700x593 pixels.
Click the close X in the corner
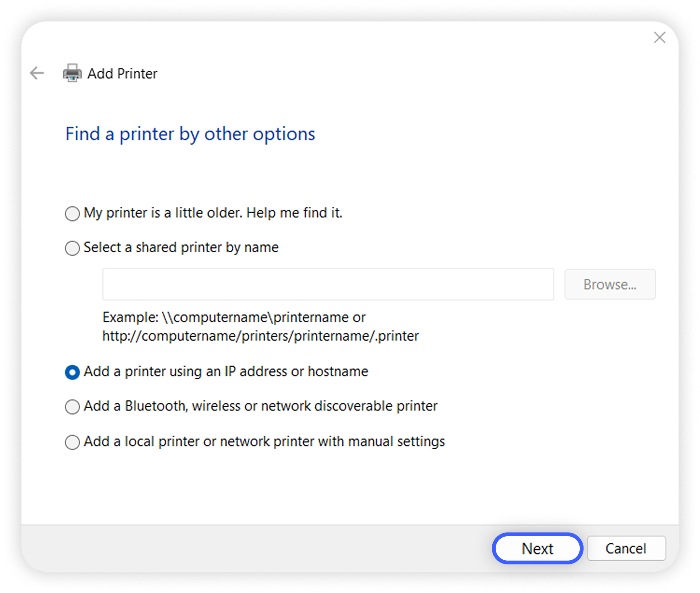click(660, 37)
